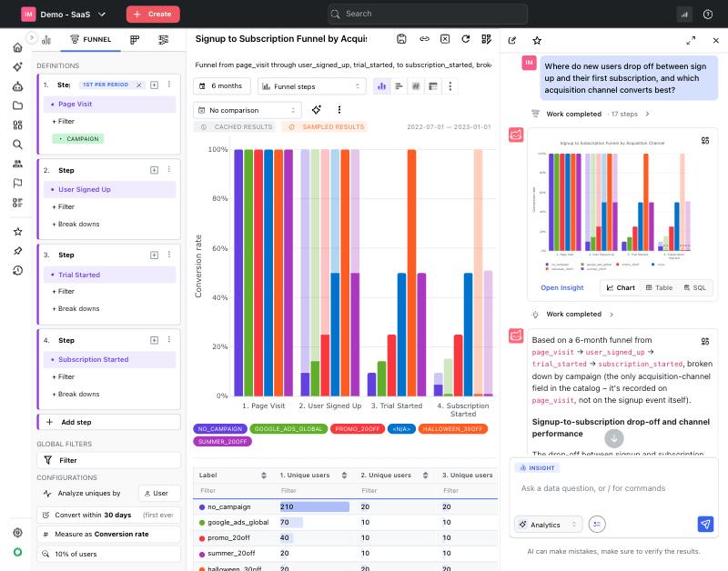Viewport: 728px width, 571px height.
Task: Expand the Work completed 17 steps section
Action: tap(590, 114)
